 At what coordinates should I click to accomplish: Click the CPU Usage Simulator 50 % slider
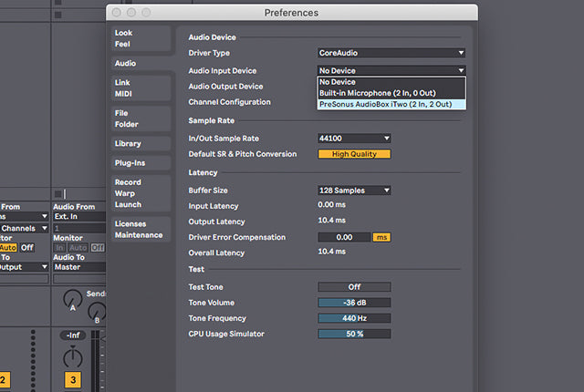354,334
